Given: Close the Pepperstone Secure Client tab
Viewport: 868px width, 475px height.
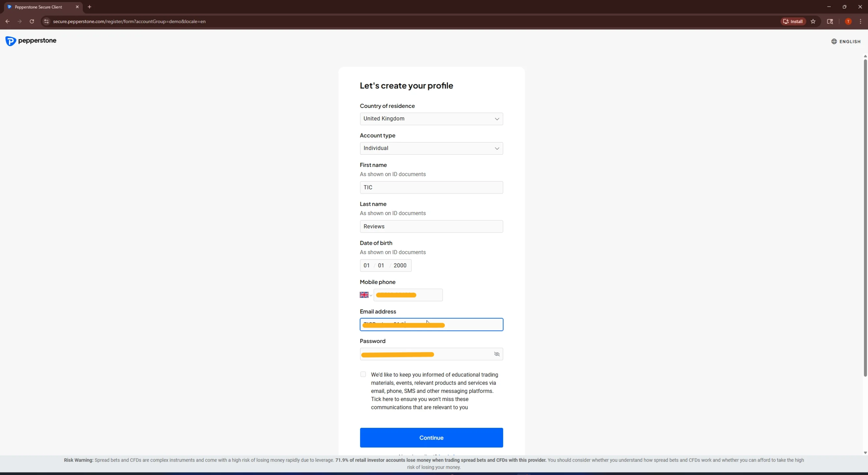Looking at the screenshot, I should pos(77,7).
